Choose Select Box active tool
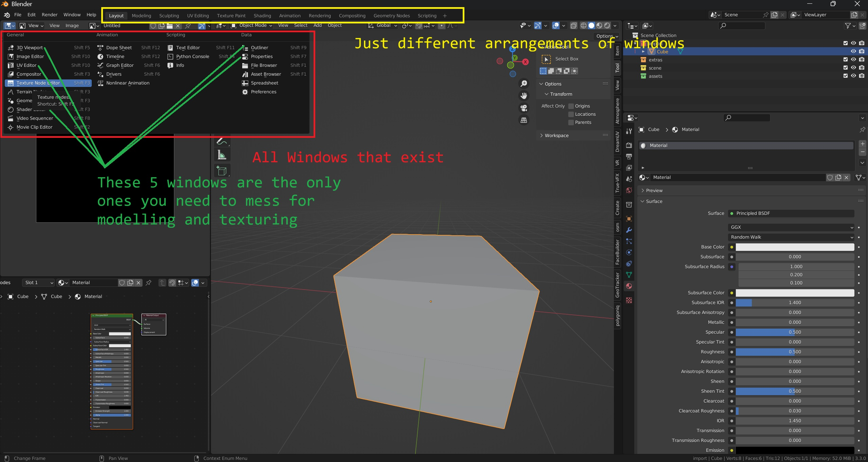Image resolution: width=868 pixels, height=462 pixels. coord(546,59)
